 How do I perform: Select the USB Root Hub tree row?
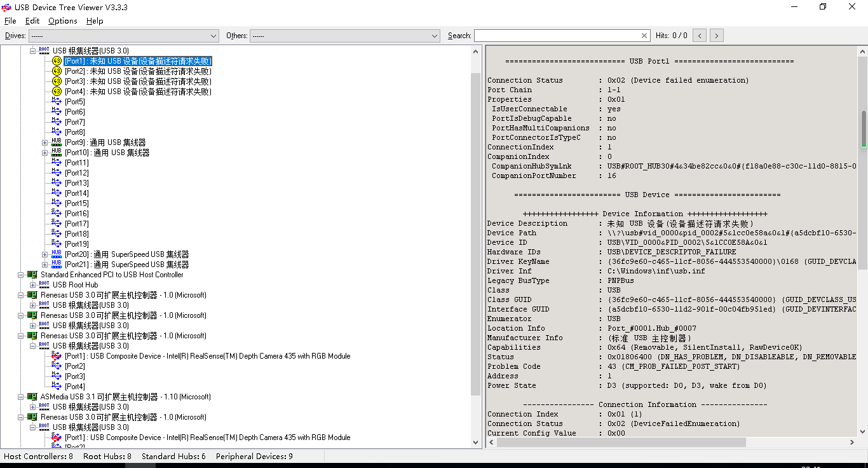76,285
